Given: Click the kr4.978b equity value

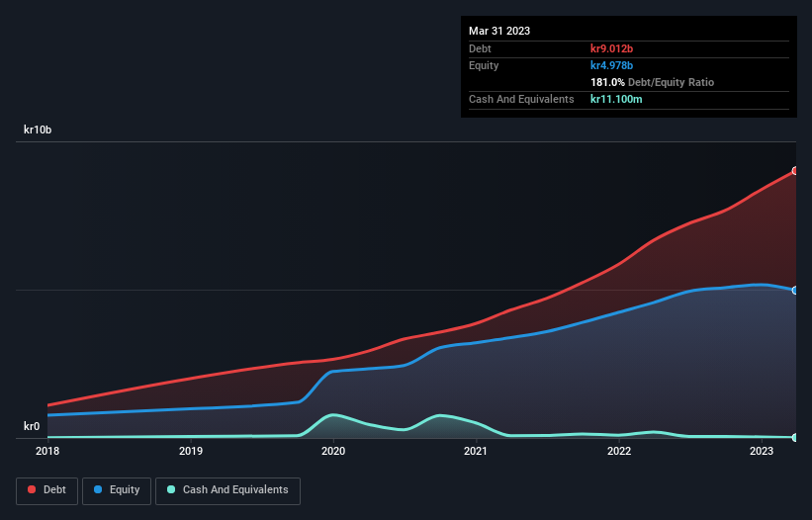Looking at the screenshot, I should pyautogui.click(x=611, y=65).
